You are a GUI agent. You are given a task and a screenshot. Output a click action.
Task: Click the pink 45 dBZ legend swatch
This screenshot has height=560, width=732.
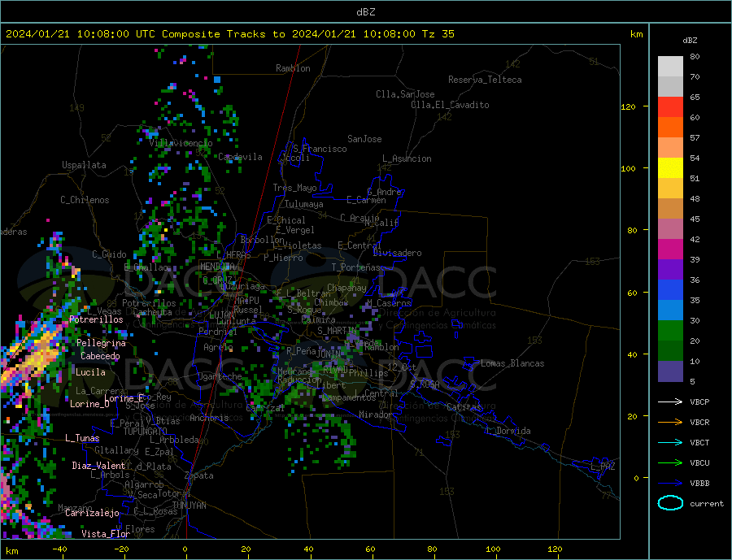pos(670,228)
